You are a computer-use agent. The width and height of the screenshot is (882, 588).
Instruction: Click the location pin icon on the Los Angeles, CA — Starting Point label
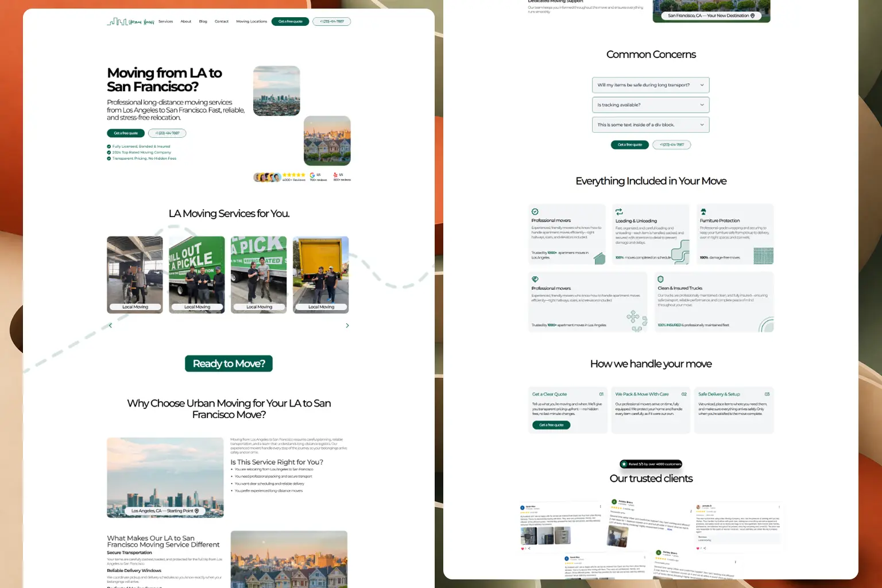(x=197, y=510)
